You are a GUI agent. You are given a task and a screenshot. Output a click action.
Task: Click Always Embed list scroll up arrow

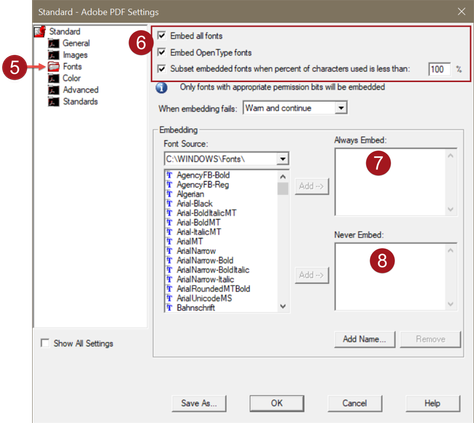click(x=451, y=155)
